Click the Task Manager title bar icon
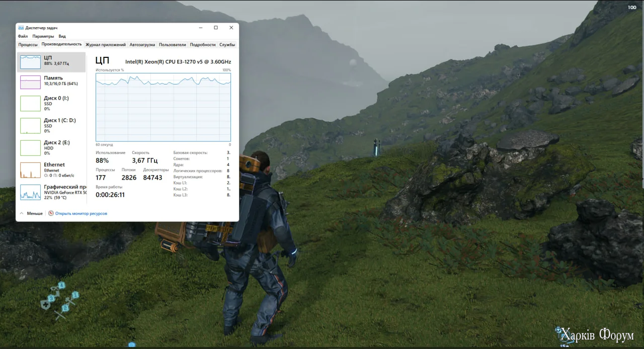The width and height of the screenshot is (644, 349). tap(21, 28)
